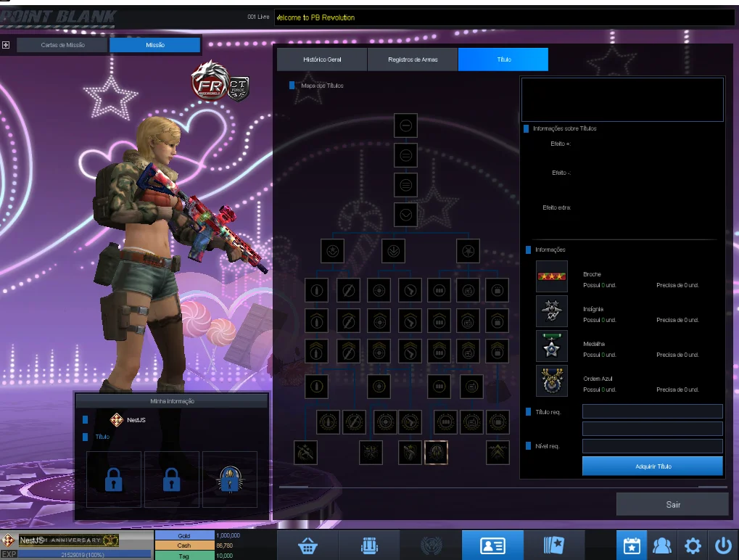Image resolution: width=739 pixels, height=560 pixels.
Task: Open the Registros de Armas tab
Action: (x=413, y=59)
